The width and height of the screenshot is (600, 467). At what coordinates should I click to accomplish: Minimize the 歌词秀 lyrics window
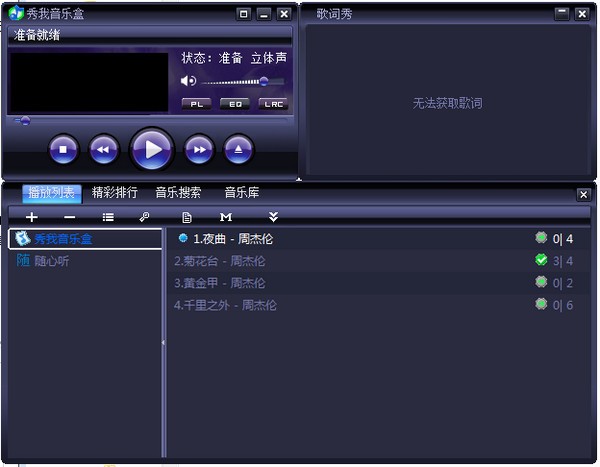pos(562,14)
